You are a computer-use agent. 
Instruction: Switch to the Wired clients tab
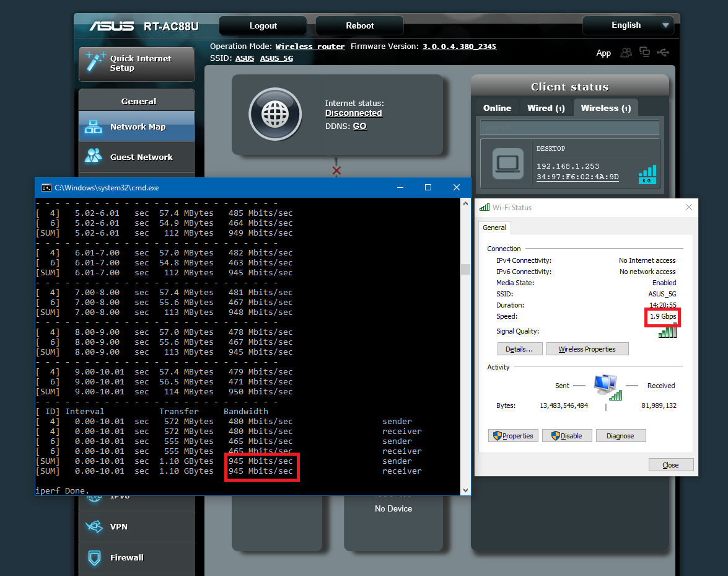[546, 108]
